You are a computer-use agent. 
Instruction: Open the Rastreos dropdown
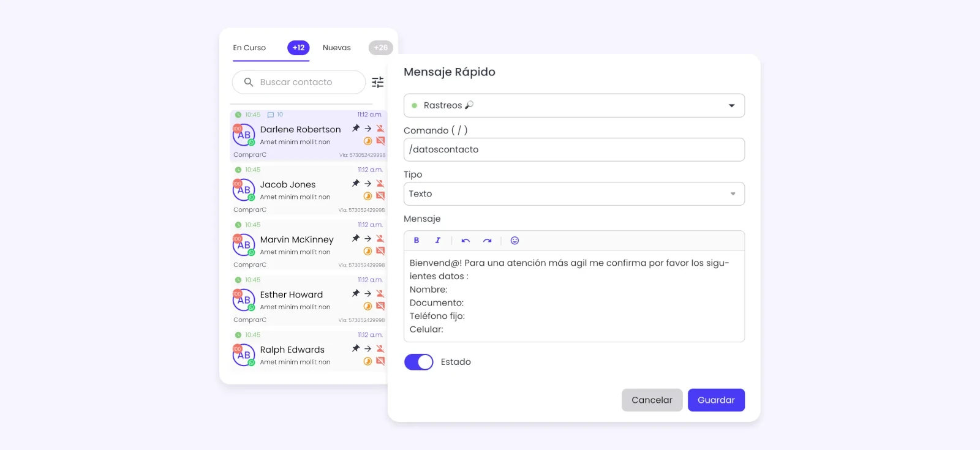574,105
